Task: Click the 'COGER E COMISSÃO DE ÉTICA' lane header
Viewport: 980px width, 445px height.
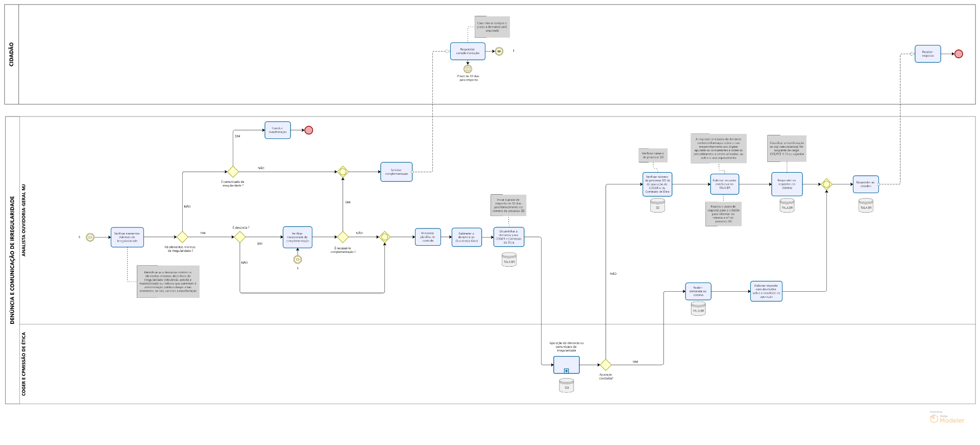Action: [23, 364]
